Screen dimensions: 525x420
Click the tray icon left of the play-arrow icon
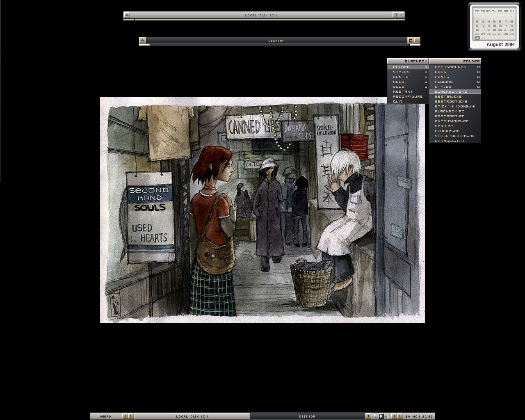pyautogui.click(x=375, y=416)
